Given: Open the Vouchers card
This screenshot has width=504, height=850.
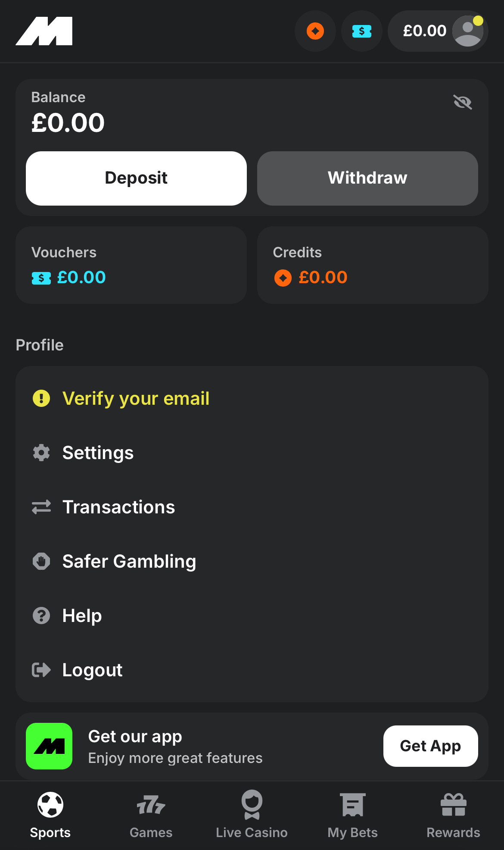Looking at the screenshot, I should (131, 265).
